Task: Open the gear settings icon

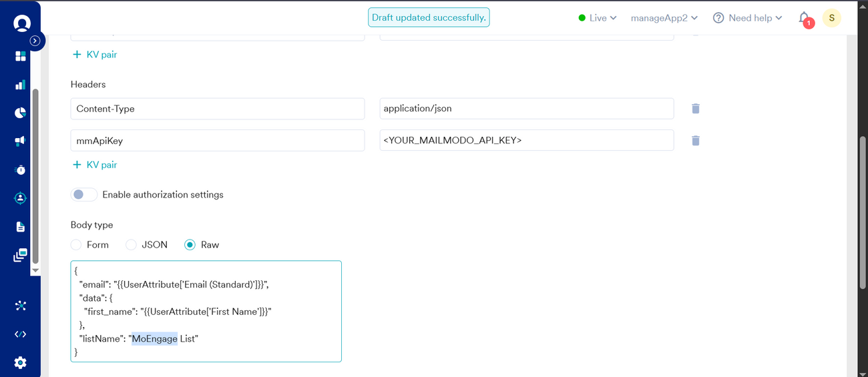Action: coord(20,362)
